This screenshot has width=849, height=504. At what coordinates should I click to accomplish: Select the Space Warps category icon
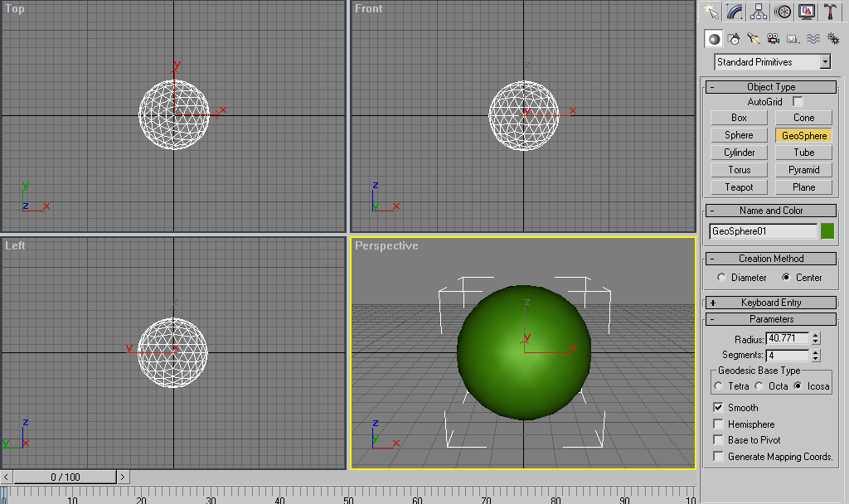(813, 39)
